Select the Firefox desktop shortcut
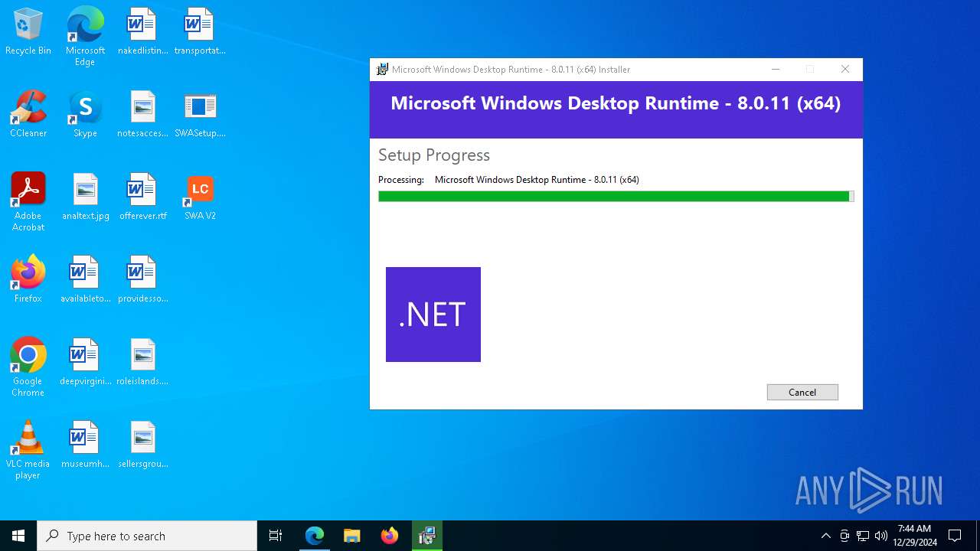The height and width of the screenshot is (551, 980). [28, 280]
